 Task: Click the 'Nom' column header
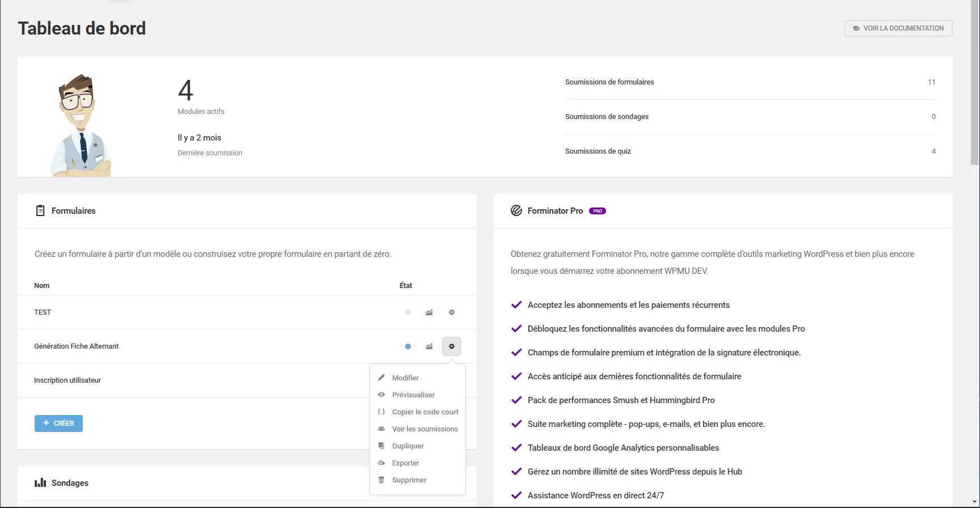[x=42, y=286]
